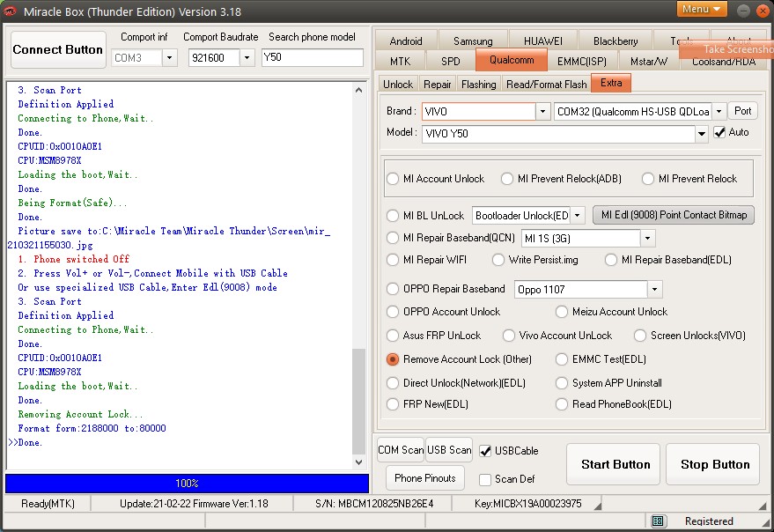Click the COM Scan button

(401, 450)
